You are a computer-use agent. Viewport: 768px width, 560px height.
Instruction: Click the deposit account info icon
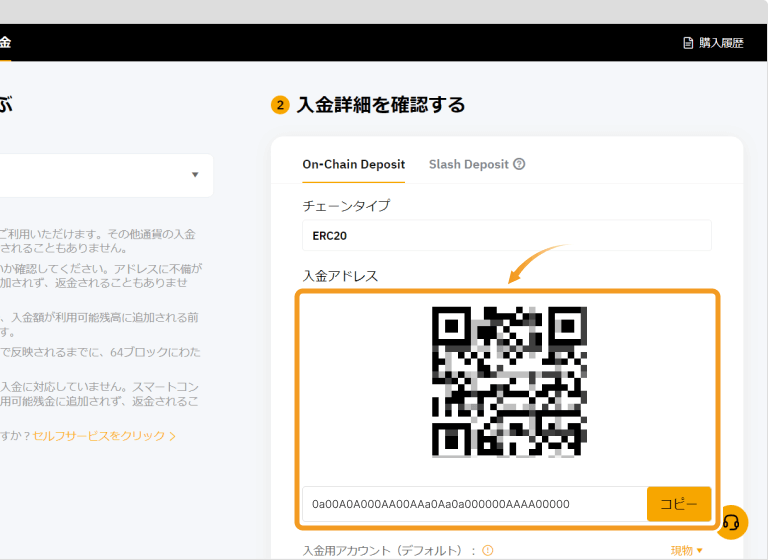click(x=488, y=550)
